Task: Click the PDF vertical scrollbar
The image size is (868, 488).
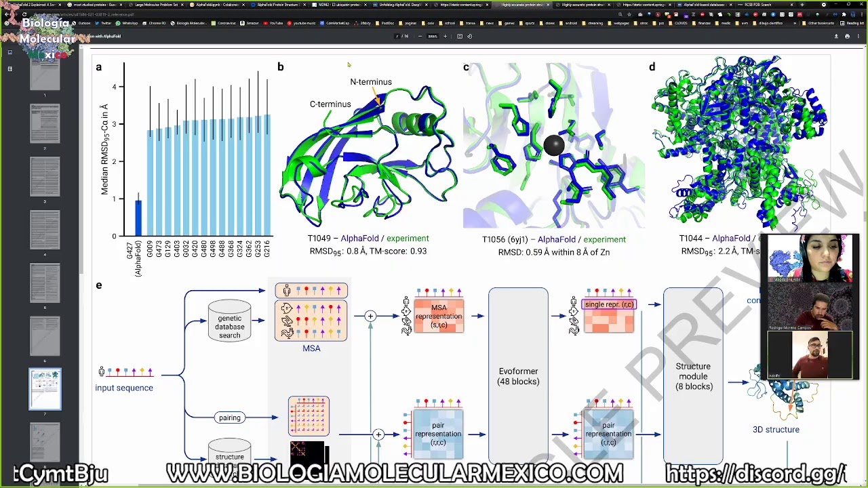Action: (x=865, y=217)
